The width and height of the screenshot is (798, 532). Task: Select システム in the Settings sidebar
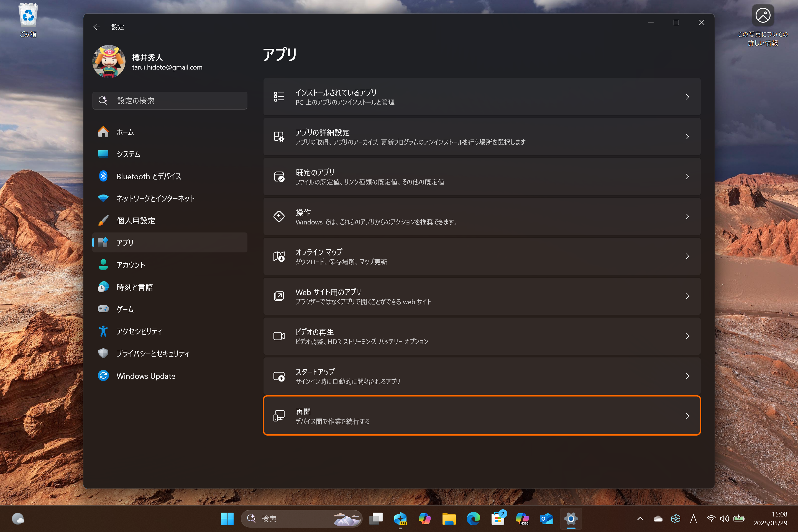pyautogui.click(x=128, y=154)
